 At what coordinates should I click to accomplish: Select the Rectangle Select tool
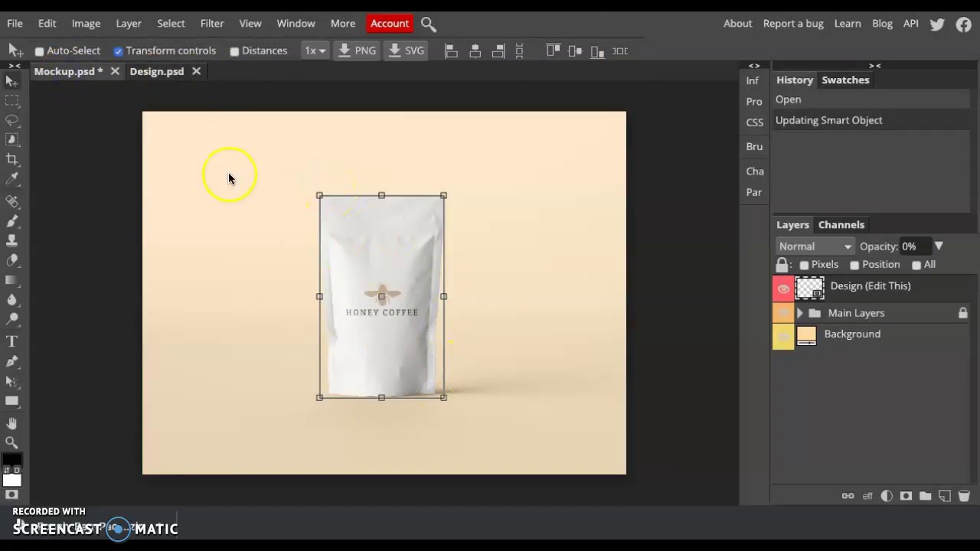click(x=11, y=101)
